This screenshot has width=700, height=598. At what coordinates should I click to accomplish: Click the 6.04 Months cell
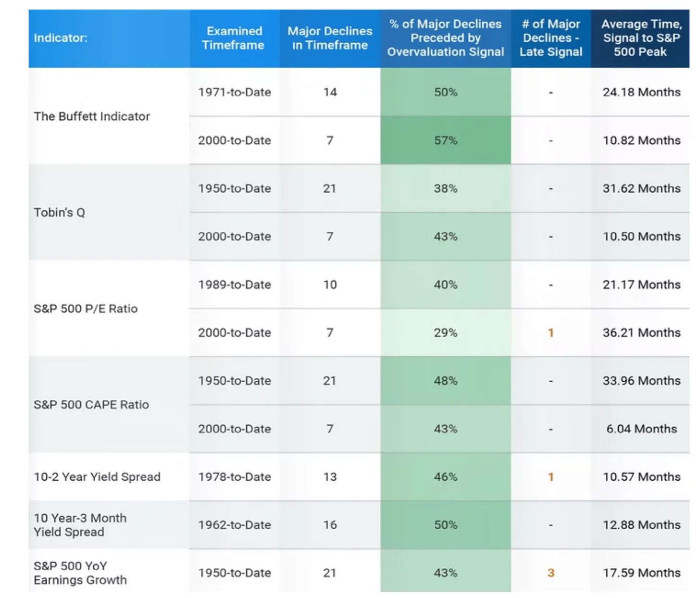click(642, 429)
